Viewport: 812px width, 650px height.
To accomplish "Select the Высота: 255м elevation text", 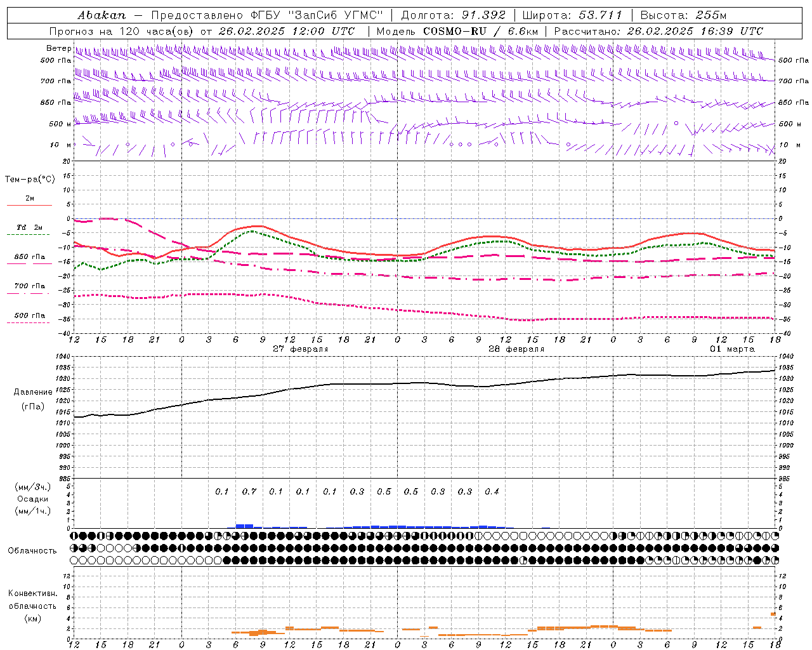I will point(683,15).
